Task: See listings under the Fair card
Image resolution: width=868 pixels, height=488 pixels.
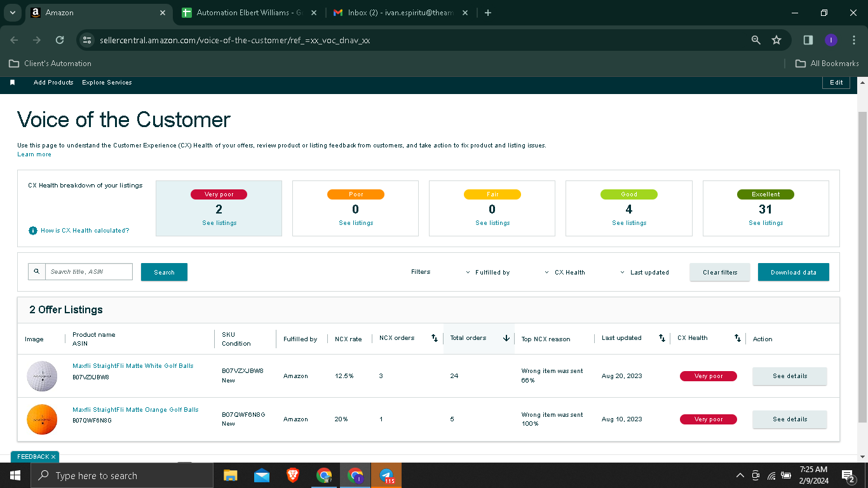Action: 492,223
